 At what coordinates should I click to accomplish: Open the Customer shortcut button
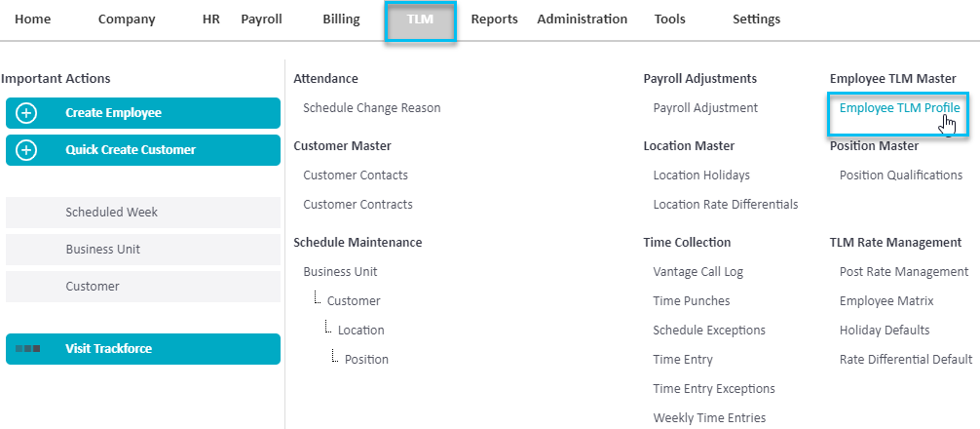coord(143,287)
